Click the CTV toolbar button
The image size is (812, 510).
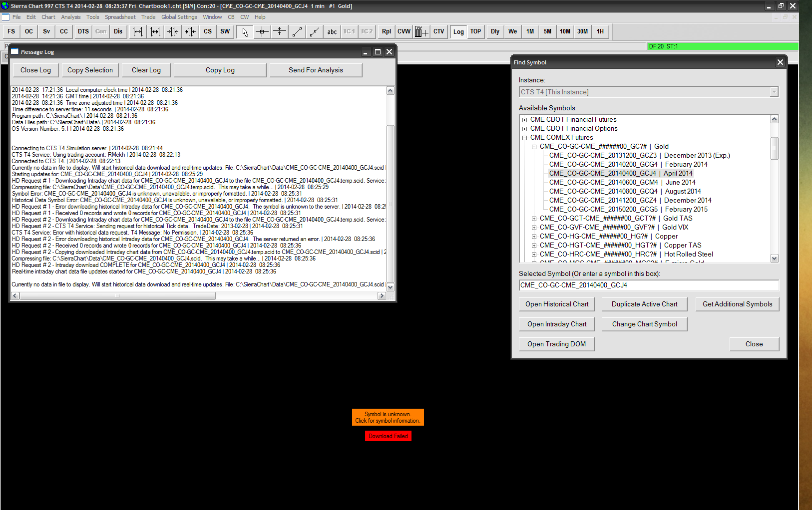439,31
